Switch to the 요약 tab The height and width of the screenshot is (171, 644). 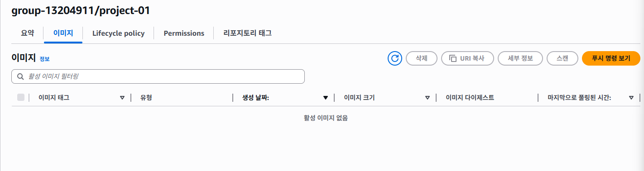point(28,33)
